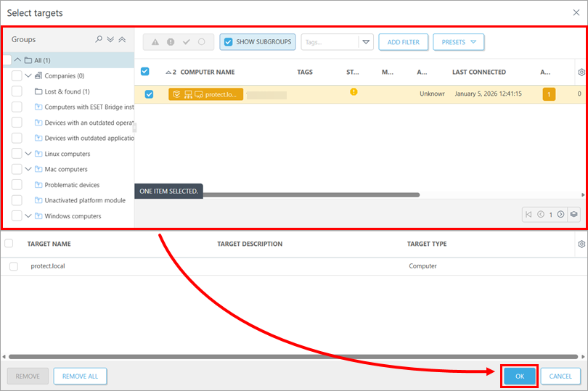The width and height of the screenshot is (588, 391).
Task: Expand the Linux computers group
Action: [x=28, y=154]
